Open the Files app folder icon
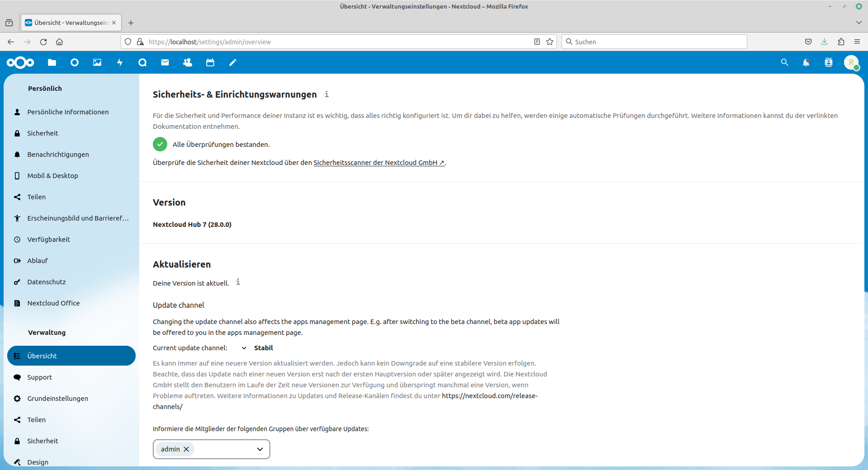Screen dimensions: 868x470 point(52,62)
